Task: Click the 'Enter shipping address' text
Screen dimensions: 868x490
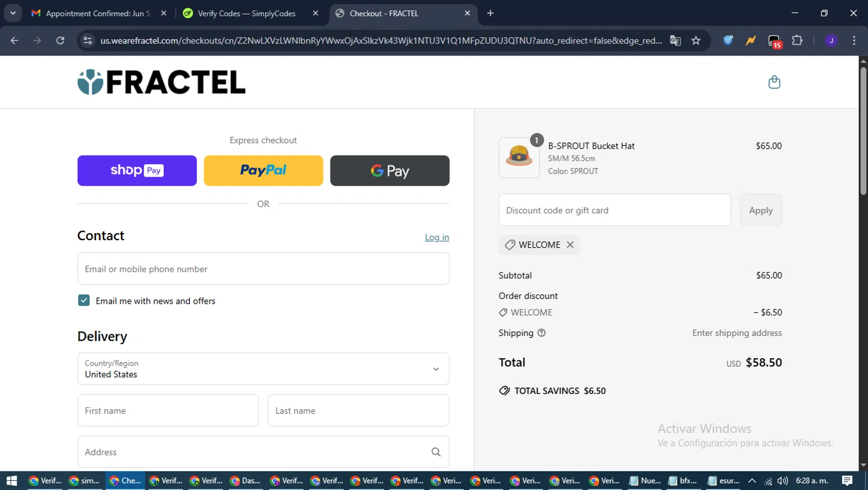Action: click(737, 333)
